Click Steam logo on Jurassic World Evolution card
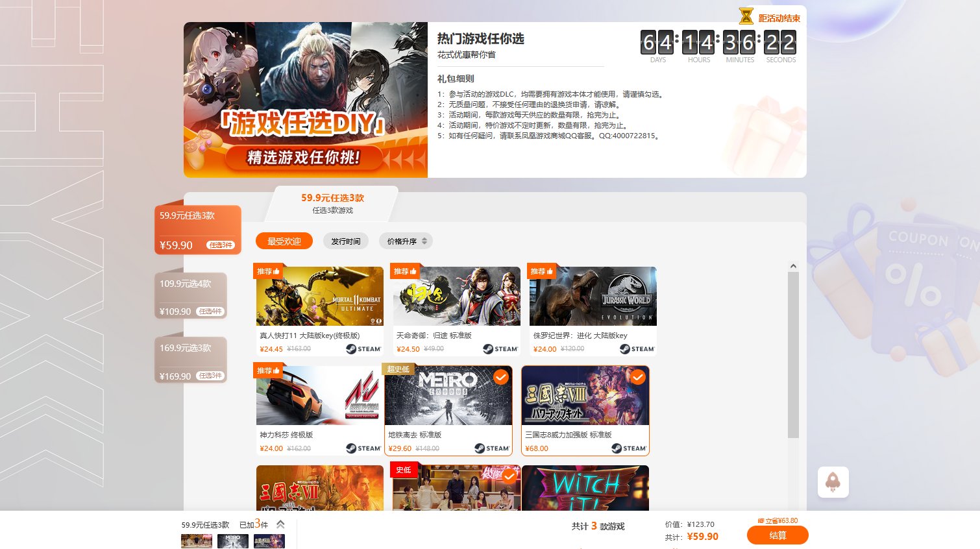The height and width of the screenshot is (549, 980). 637,349
